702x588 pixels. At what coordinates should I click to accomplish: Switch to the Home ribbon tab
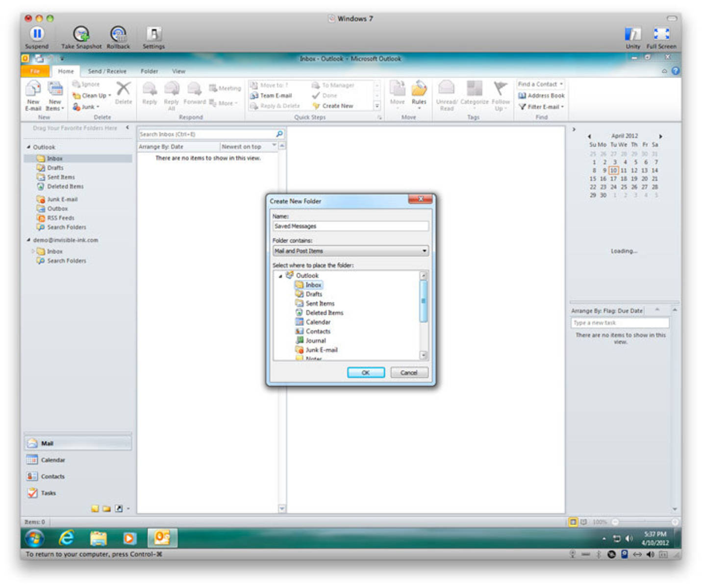[x=66, y=71]
